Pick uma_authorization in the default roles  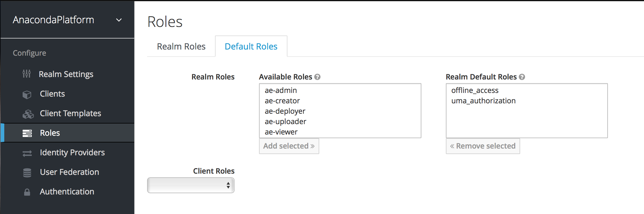pos(483,101)
